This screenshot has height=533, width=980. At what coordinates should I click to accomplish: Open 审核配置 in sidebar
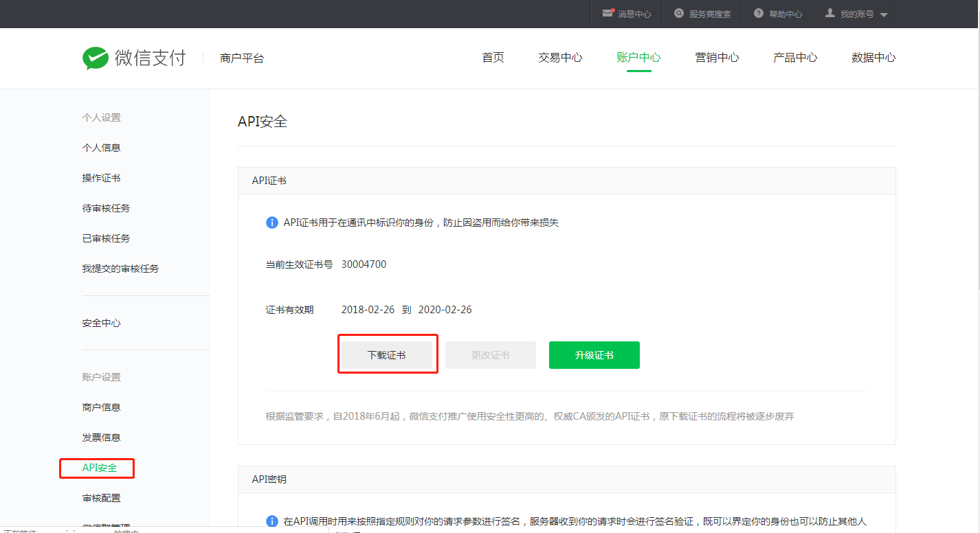101,498
